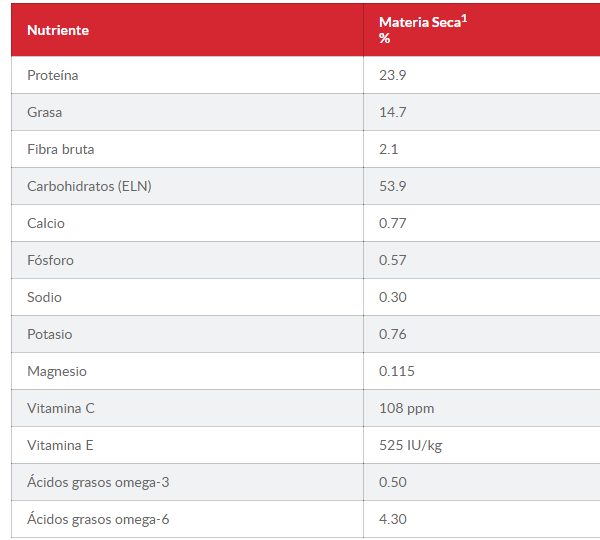Select the Ácidos grasos omega-3 label
This screenshot has width=600, height=540.
(x=98, y=482)
